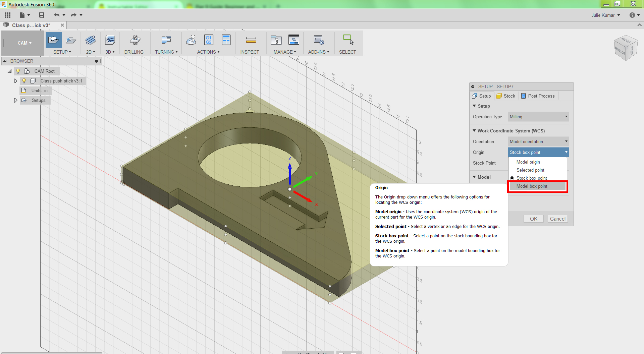
Task: Open the ADD-INS toolbar menu
Action: pos(319,52)
